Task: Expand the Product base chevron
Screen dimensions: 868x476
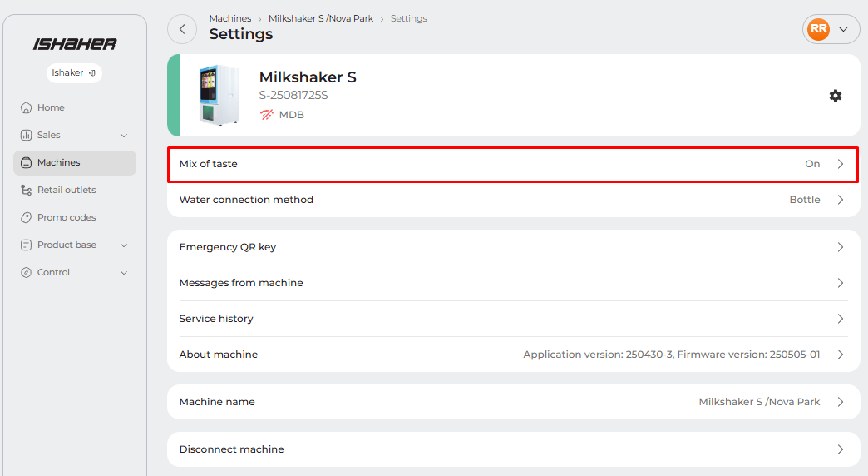Action: (x=124, y=245)
